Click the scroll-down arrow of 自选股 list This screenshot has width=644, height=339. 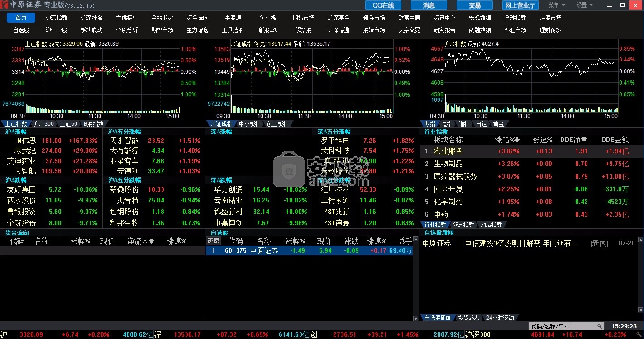(416, 318)
